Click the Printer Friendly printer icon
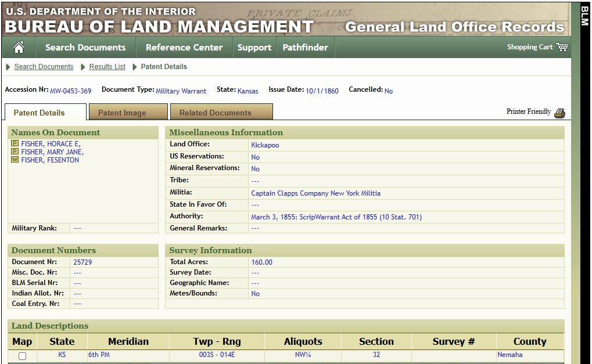 pyautogui.click(x=559, y=113)
